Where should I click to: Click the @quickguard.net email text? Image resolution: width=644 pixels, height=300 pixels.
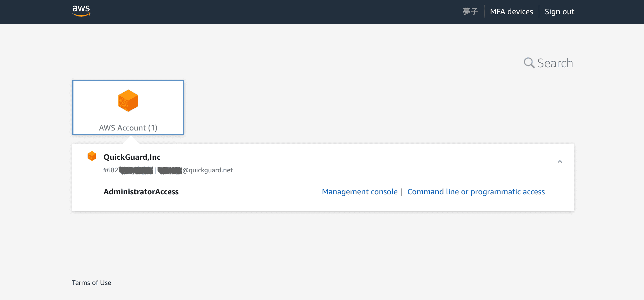coord(207,170)
